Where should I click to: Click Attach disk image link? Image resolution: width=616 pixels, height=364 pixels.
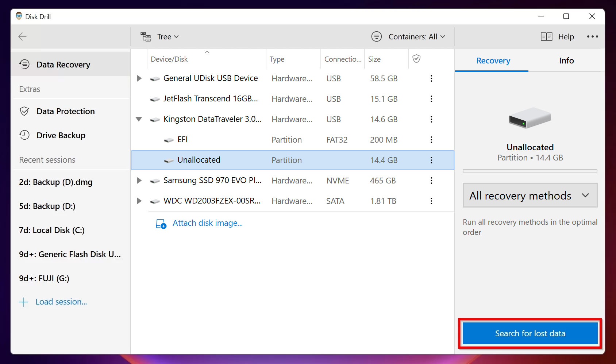(x=208, y=223)
